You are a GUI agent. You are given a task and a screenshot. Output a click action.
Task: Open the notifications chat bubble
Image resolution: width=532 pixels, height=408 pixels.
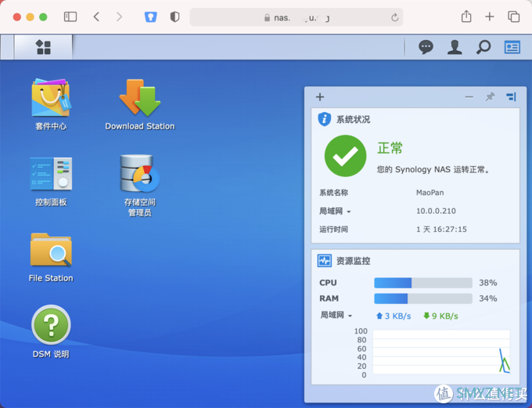pyautogui.click(x=426, y=47)
